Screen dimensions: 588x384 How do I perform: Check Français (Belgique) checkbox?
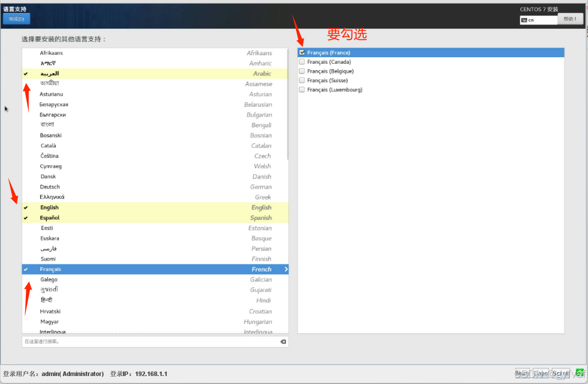302,71
